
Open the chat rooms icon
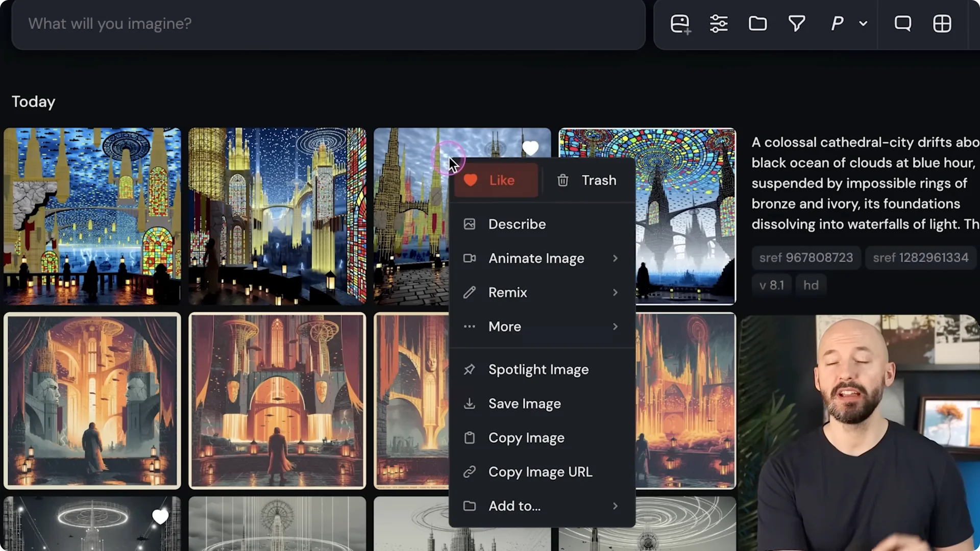pyautogui.click(x=903, y=23)
